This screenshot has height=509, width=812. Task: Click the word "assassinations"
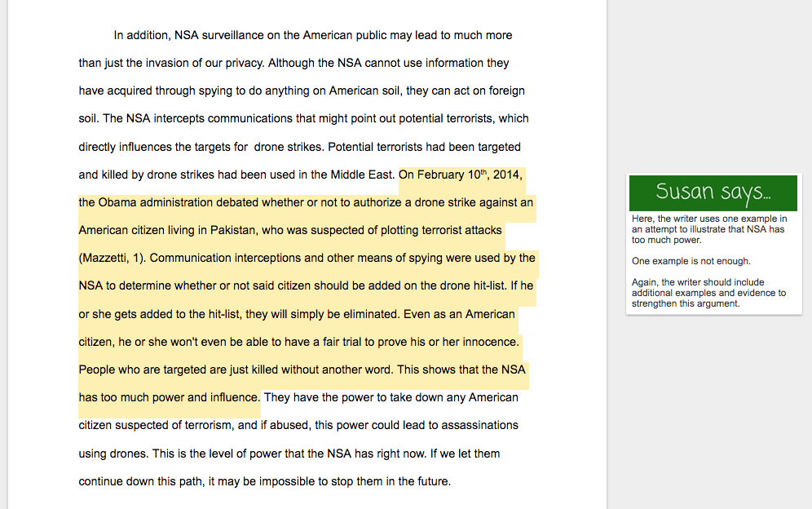pos(475,426)
